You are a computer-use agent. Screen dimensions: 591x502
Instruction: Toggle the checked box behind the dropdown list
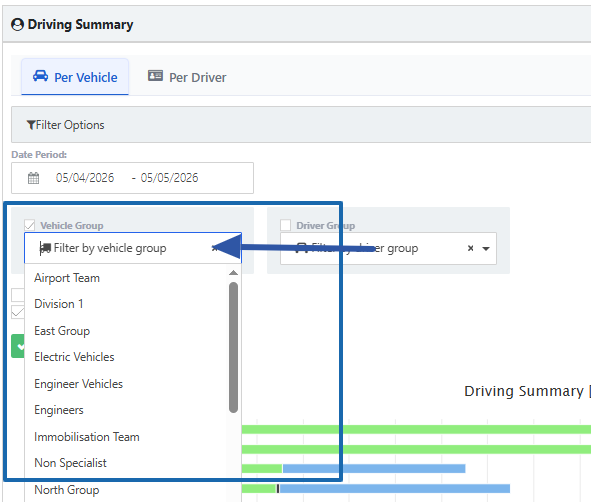(18, 312)
